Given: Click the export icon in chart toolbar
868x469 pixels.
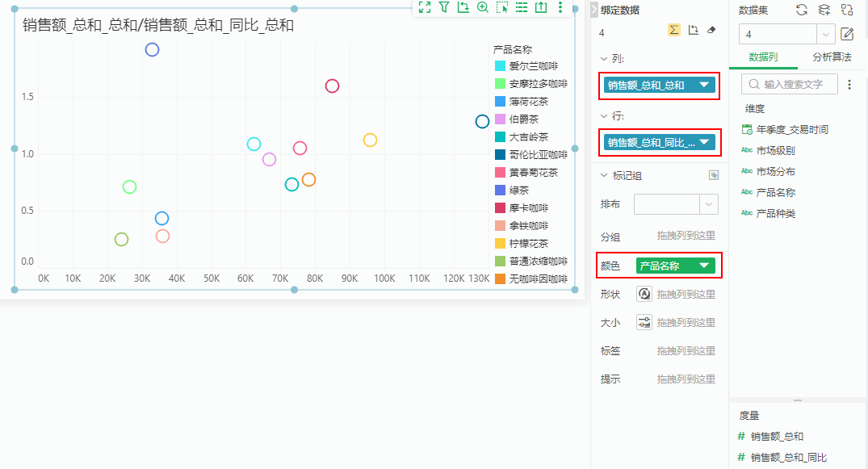Looking at the screenshot, I should (x=541, y=7).
